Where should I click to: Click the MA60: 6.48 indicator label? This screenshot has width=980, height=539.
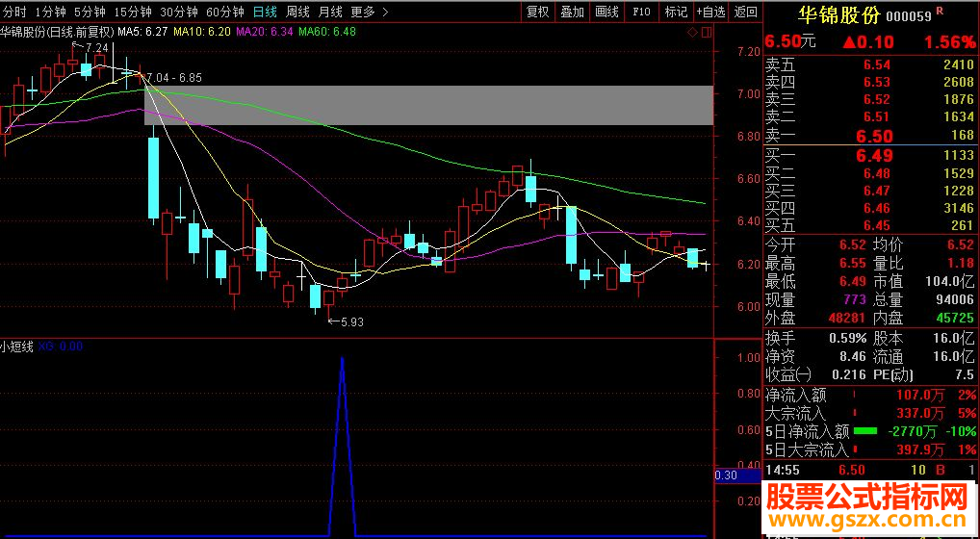click(x=327, y=31)
